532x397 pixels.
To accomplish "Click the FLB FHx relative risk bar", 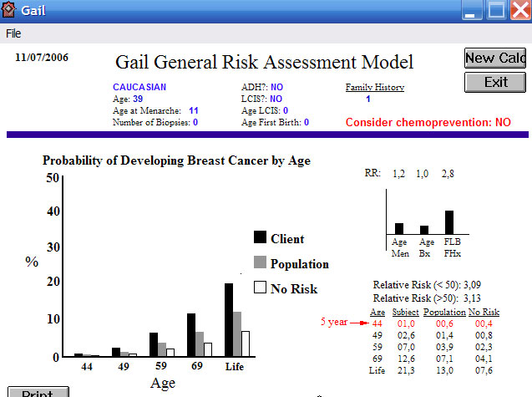I will point(448,222).
